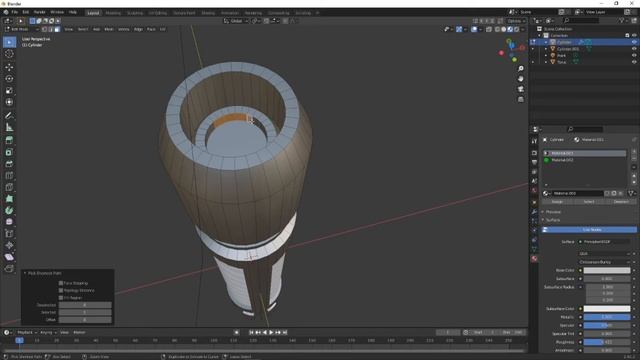Click the Assign material button
The width and height of the screenshot is (640, 360).
557,202
